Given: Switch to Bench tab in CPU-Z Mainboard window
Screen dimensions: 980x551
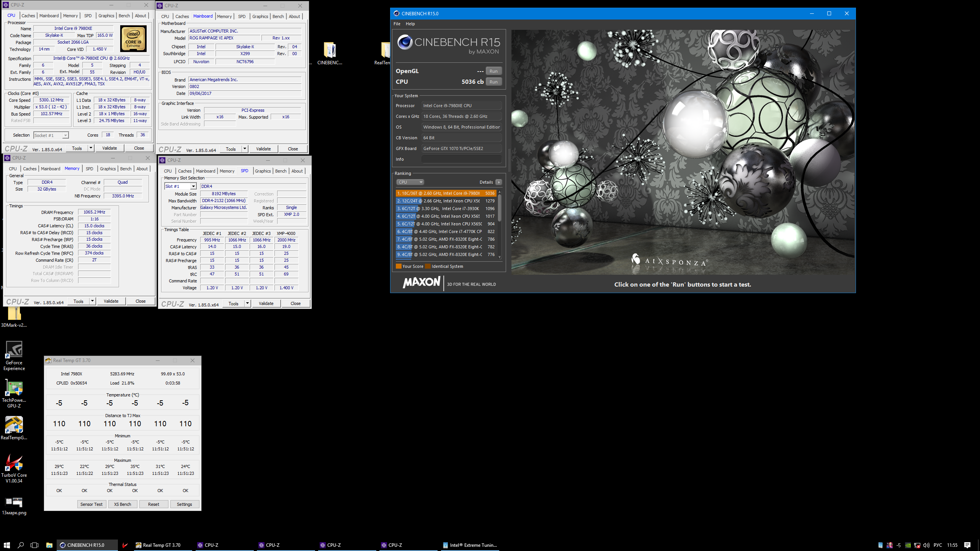Looking at the screenshot, I should [278, 16].
